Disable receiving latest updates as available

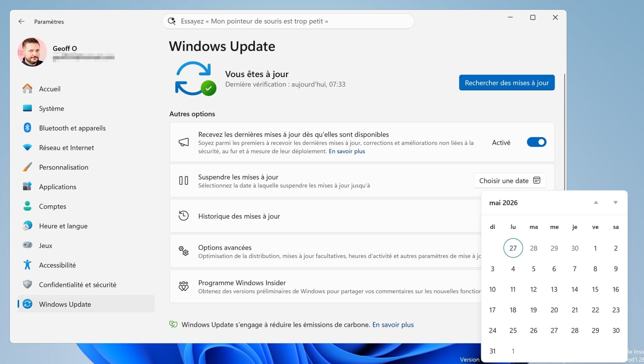click(x=536, y=142)
